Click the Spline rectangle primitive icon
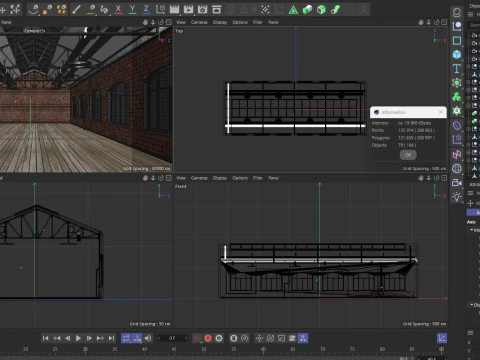Image resolution: width=480 pixels, height=360 pixels. 457,40
